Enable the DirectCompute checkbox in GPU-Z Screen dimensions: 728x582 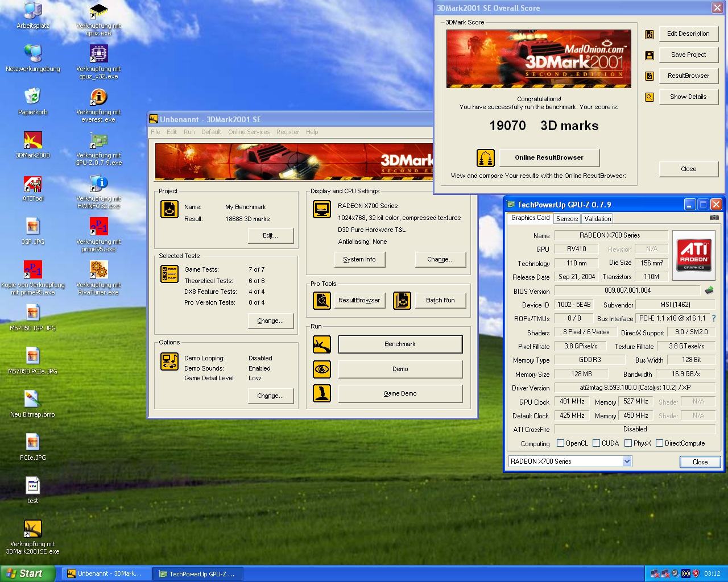(659, 443)
